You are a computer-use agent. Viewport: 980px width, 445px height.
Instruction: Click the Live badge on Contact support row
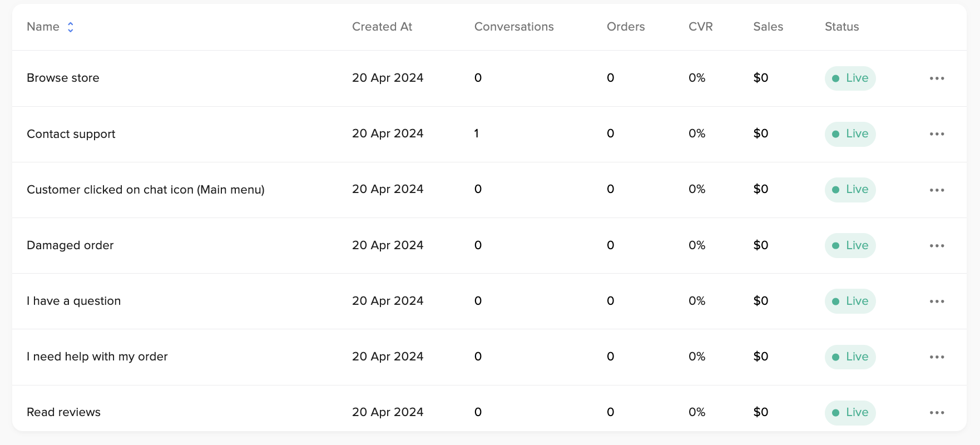(x=850, y=134)
